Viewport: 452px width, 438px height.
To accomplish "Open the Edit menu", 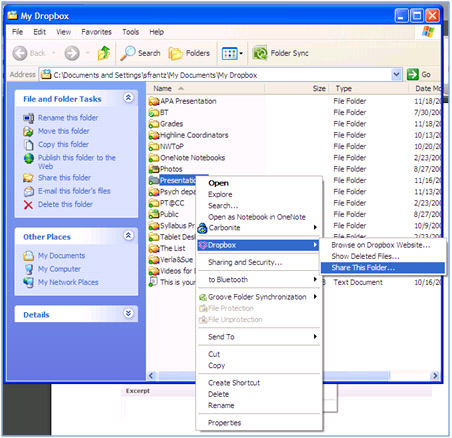I will click(39, 32).
